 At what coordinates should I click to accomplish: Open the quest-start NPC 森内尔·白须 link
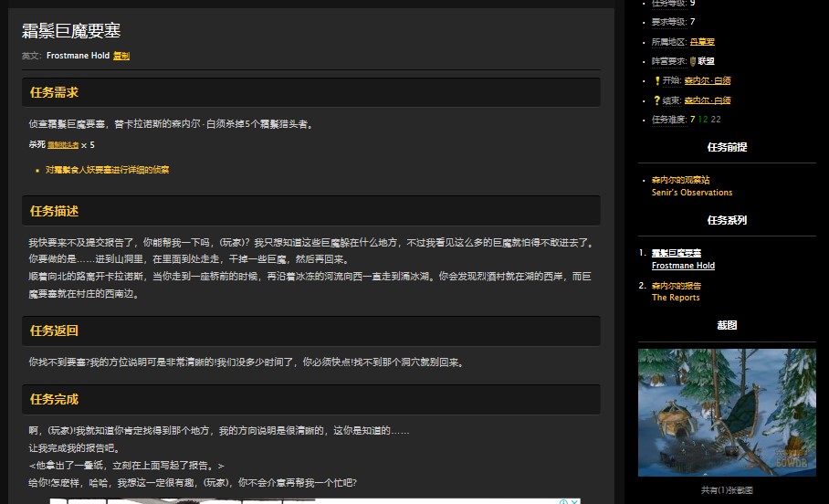tap(708, 81)
